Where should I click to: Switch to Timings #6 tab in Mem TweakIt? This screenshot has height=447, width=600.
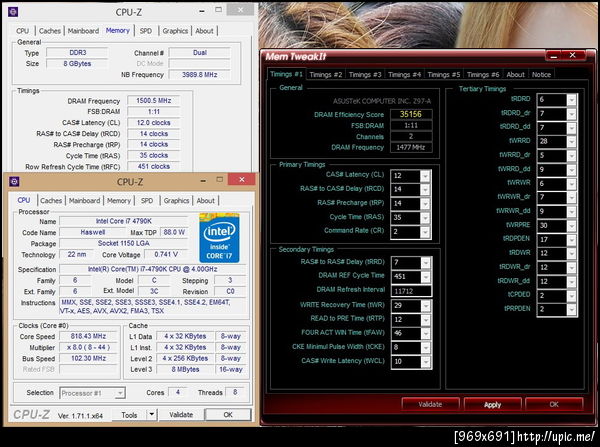point(483,75)
